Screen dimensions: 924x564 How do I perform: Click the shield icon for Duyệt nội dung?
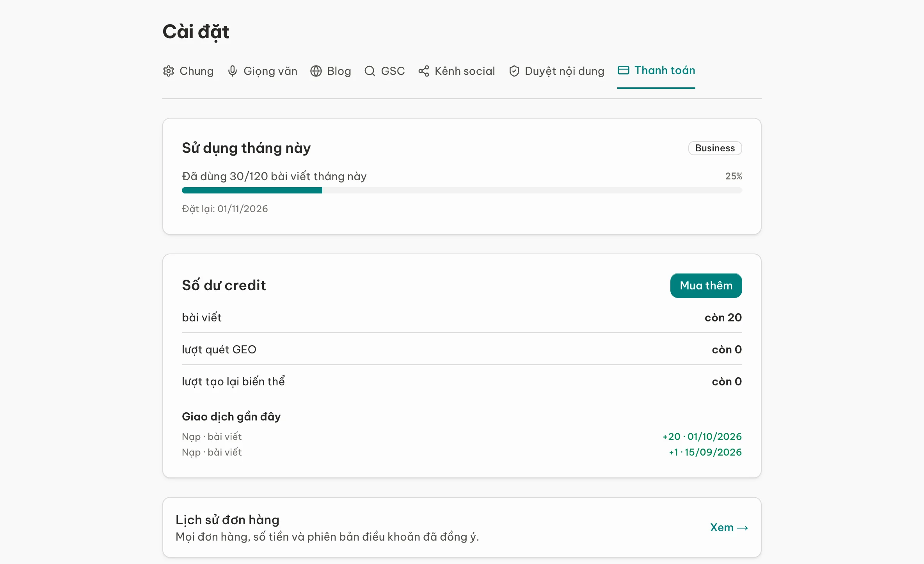tap(514, 71)
